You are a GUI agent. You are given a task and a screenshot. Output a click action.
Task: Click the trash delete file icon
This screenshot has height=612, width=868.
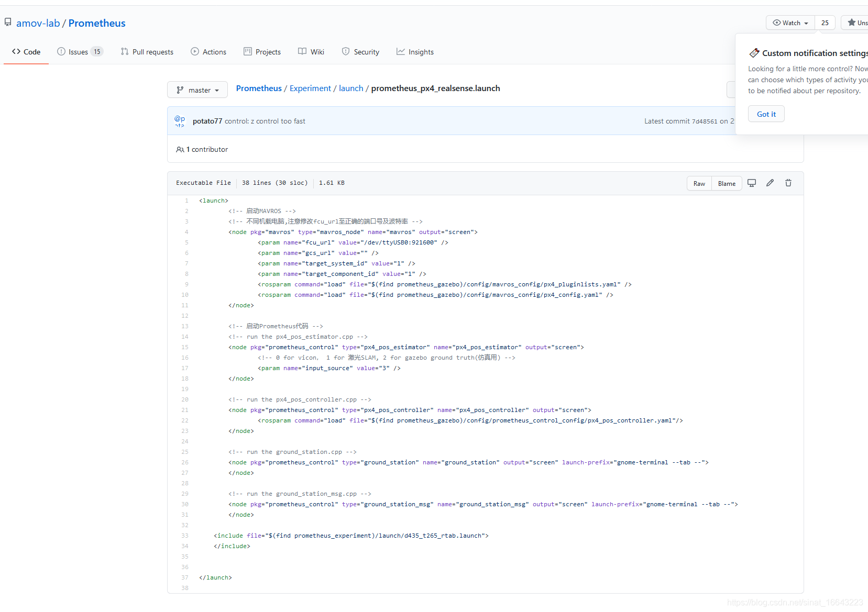pos(788,183)
